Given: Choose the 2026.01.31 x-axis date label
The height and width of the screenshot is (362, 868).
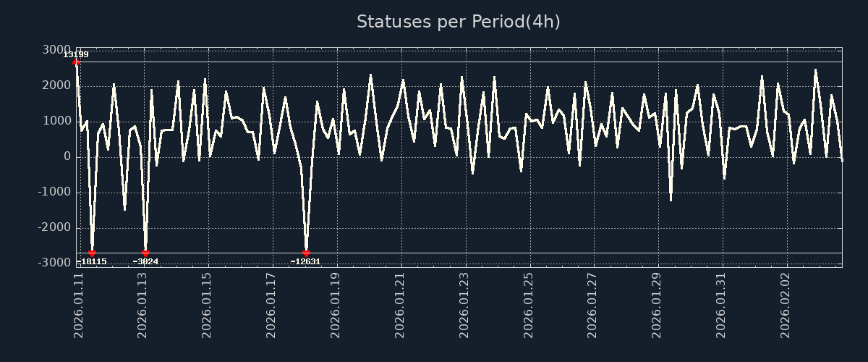Looking at the screenshot, I should pyautogui.click(x=720, y=305).
